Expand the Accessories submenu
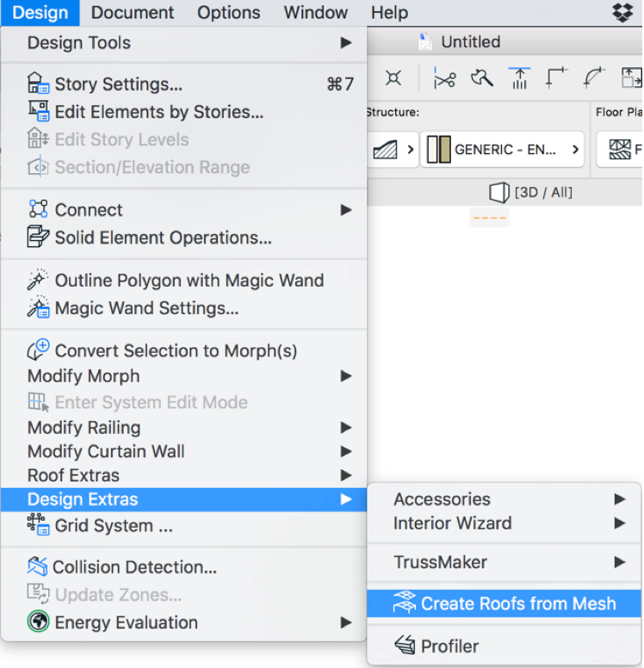This screenshot has width=644, height=668. (x=505, y=499)
